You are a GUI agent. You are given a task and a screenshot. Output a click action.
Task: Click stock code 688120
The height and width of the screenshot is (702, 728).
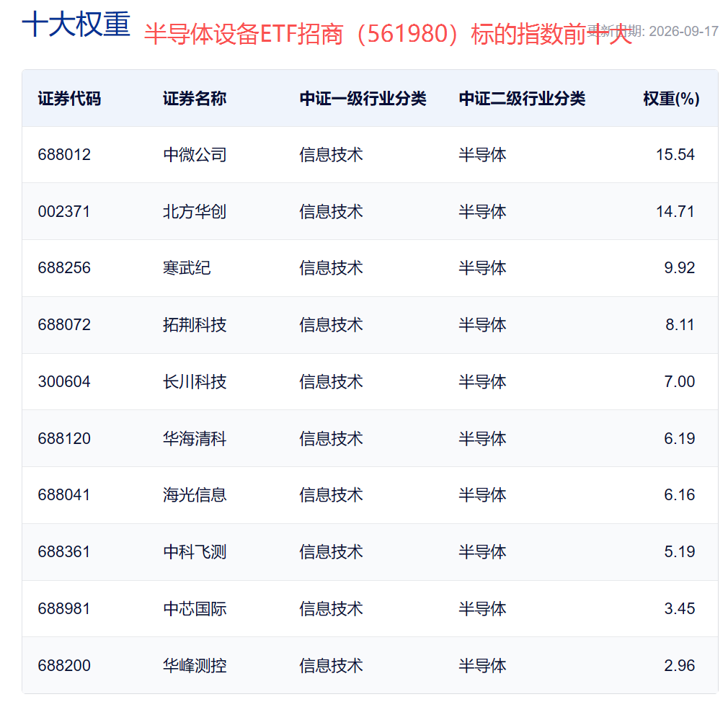(x=64, y=438)
